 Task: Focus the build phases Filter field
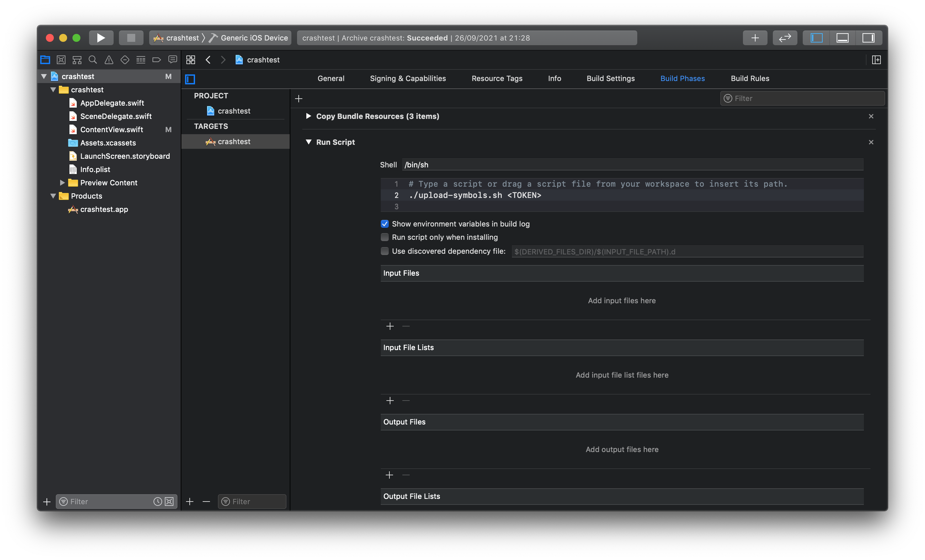tap(802, 98)
